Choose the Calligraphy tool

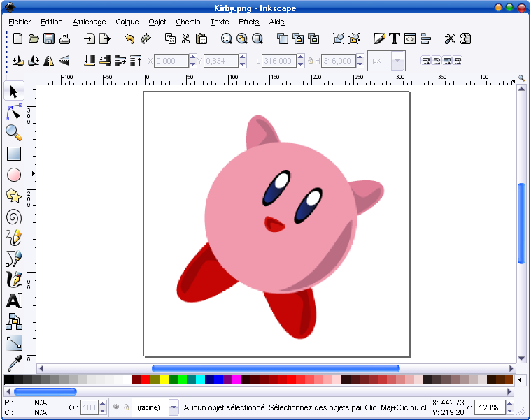(14, 280)
